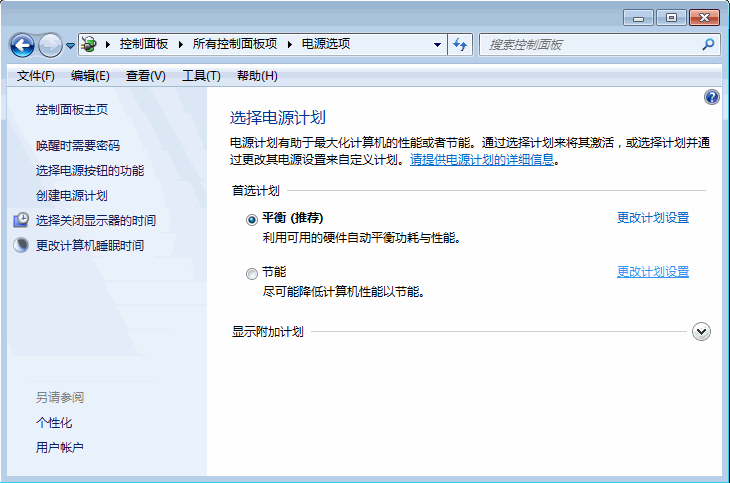Click 更改计划设置 link for 节能 plan
Image resolution: width=730 pixels, height=483 pixels.
652,272
